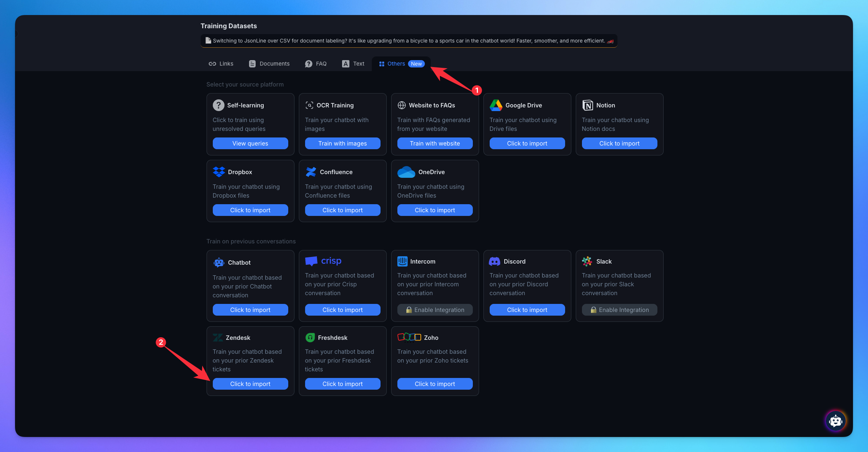Viewport: 868px width, 452px height.
Task: Import Zendesk tickets with Click to import
Action: point(250,384)
